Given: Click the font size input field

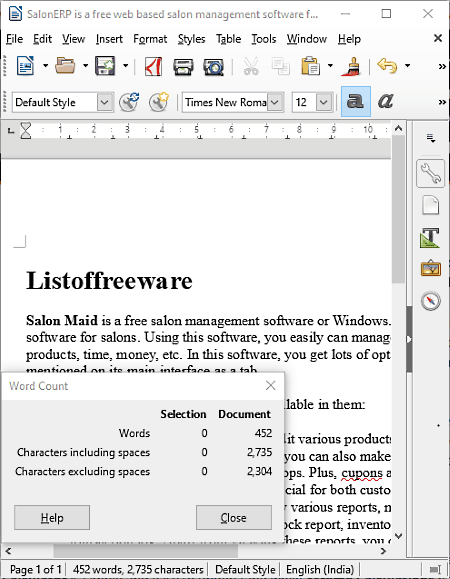Looking at the screenshot, I should point(305,102).
